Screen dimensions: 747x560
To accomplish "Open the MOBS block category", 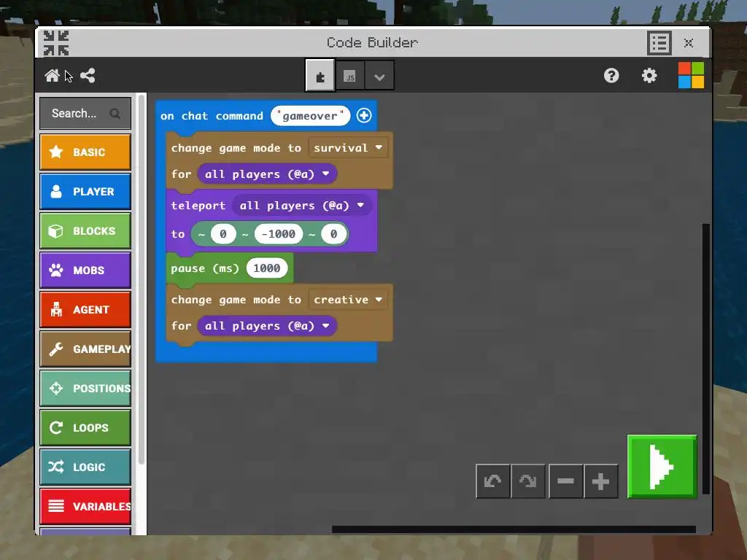I will [85, 270].
